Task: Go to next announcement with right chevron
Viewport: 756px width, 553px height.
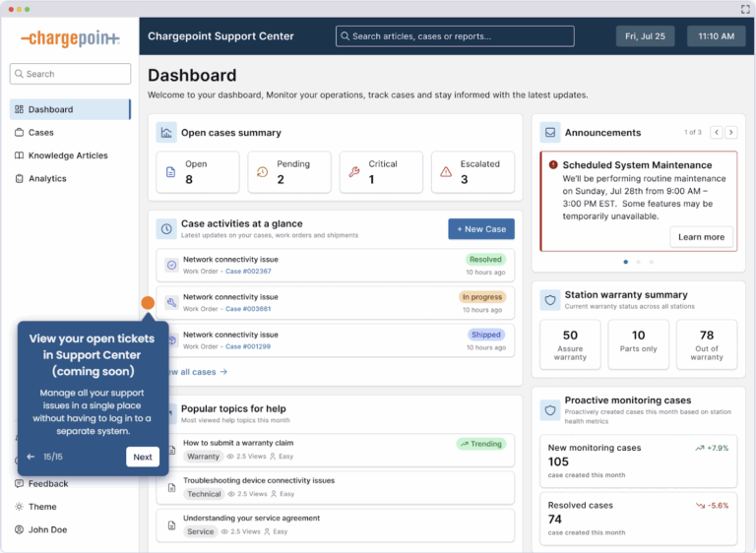Action: tap(732, 132)
